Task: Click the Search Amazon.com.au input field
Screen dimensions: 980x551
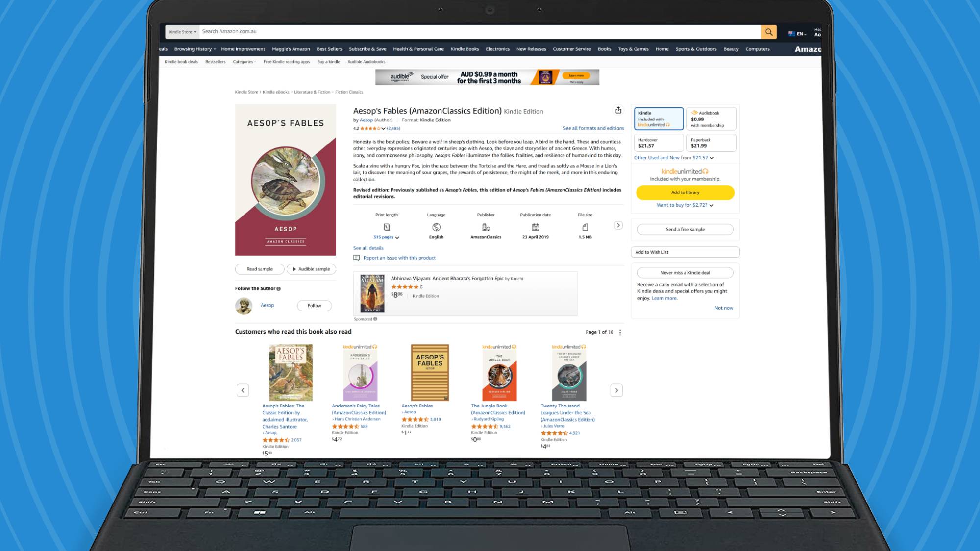Action: pos(480,32)
